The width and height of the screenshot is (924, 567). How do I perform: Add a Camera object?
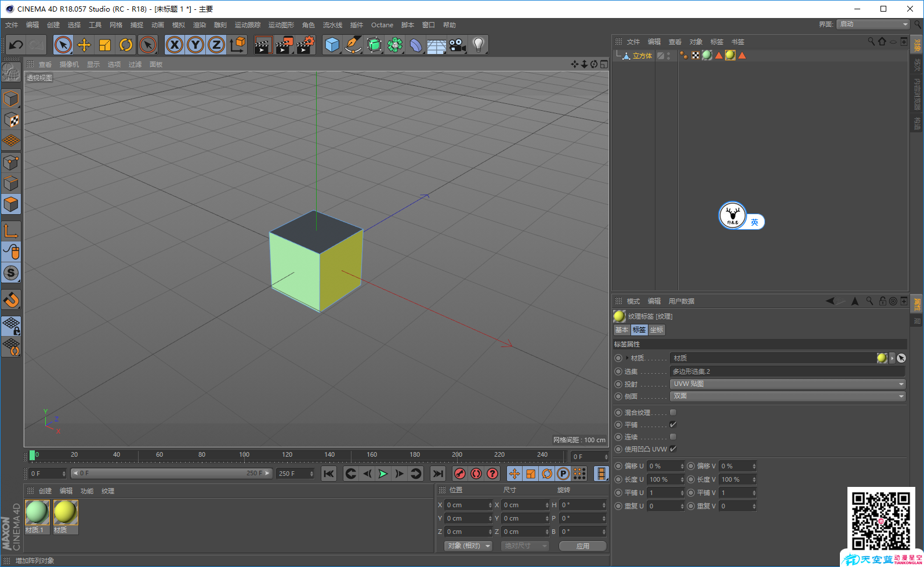pyautogui.click(x=458, y=45)
